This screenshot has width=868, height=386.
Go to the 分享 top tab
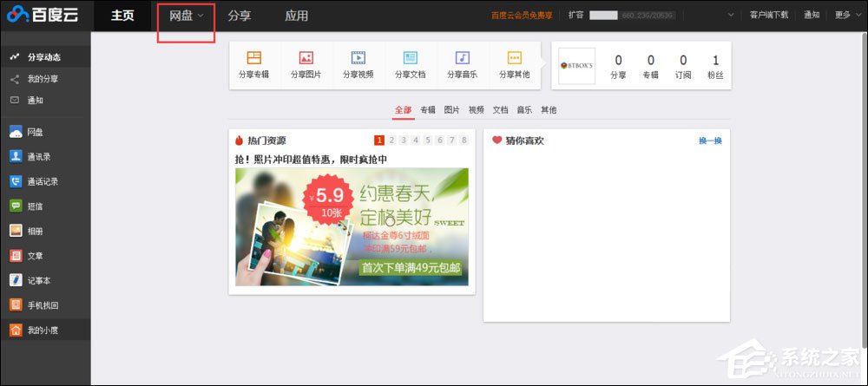[x=240, y=16]
